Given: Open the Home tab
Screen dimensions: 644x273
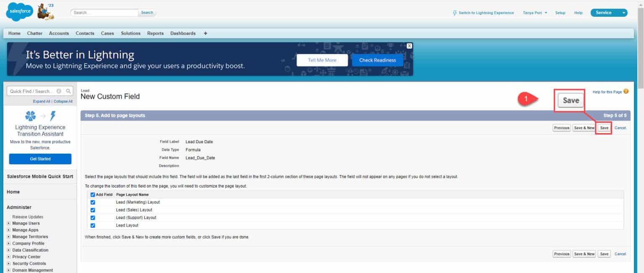Looking at the screenshot, I should [14, 33].
